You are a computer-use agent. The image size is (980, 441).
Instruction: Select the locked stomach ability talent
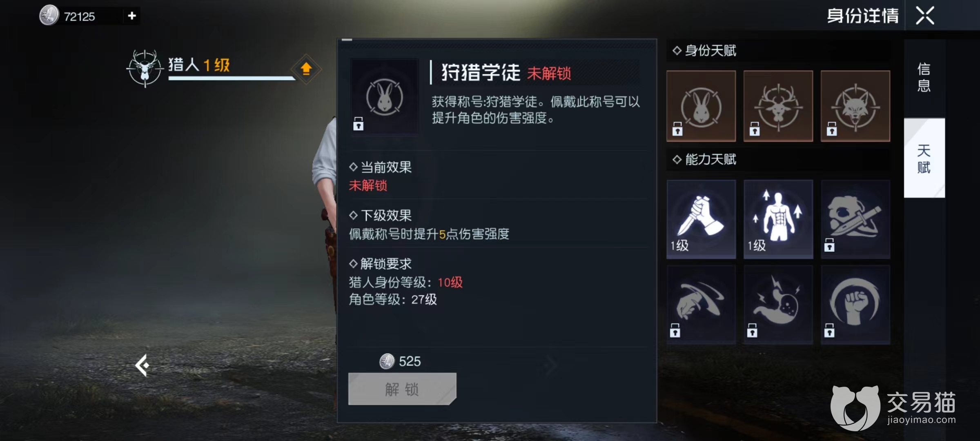point(778,305)
